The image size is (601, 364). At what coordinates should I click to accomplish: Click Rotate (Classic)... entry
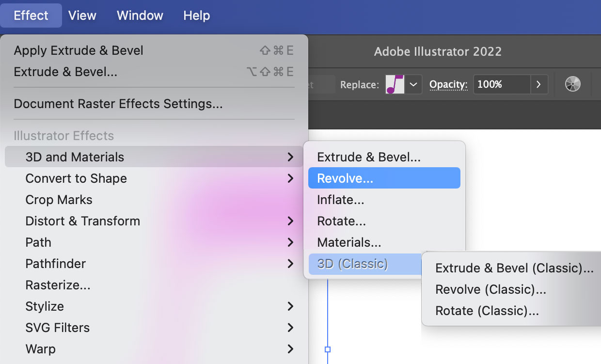coord(487,311)
